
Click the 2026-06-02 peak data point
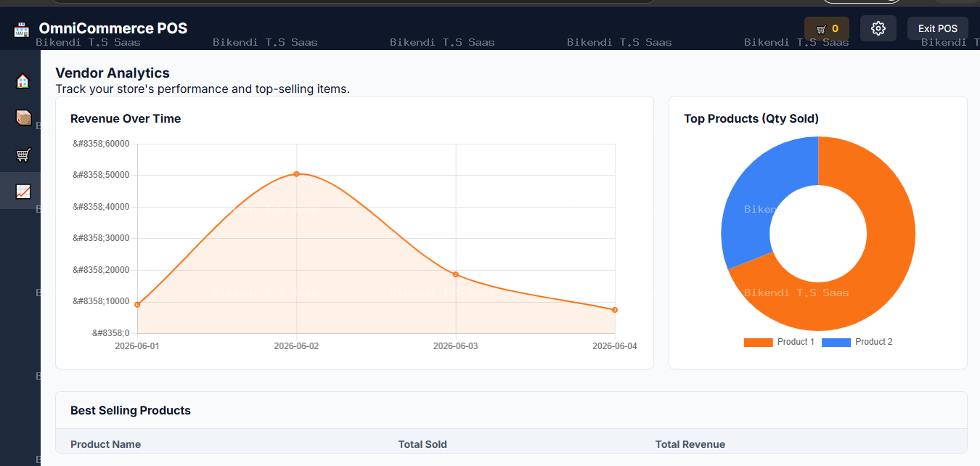pos(296,174)
